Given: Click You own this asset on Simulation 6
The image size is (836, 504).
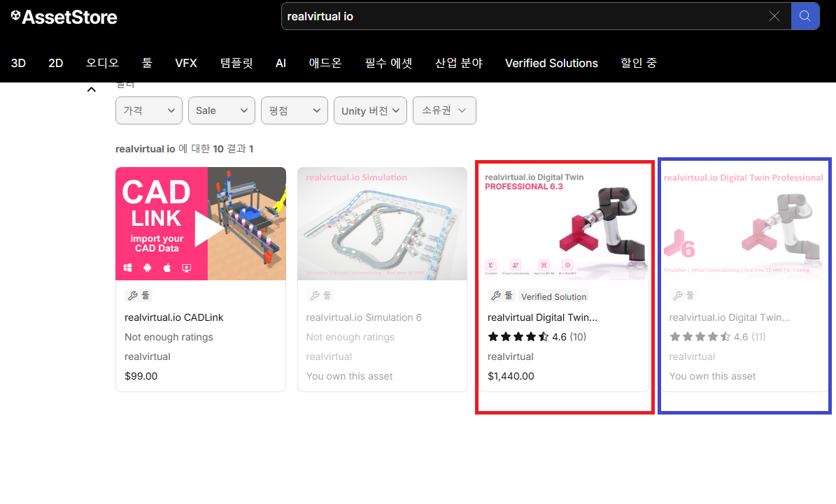Looking at the screenshot, I should pos(349,376).
